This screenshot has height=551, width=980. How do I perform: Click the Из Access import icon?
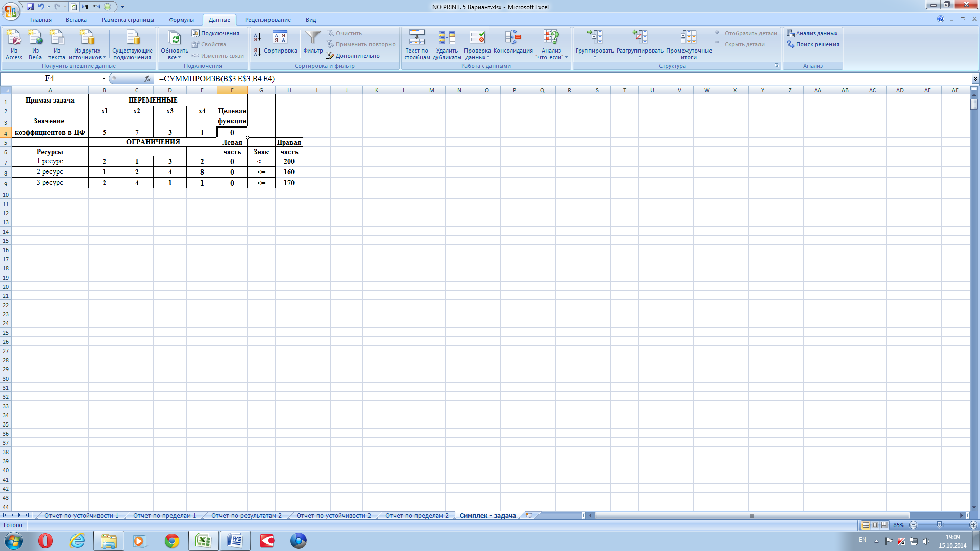pos(14,38)
